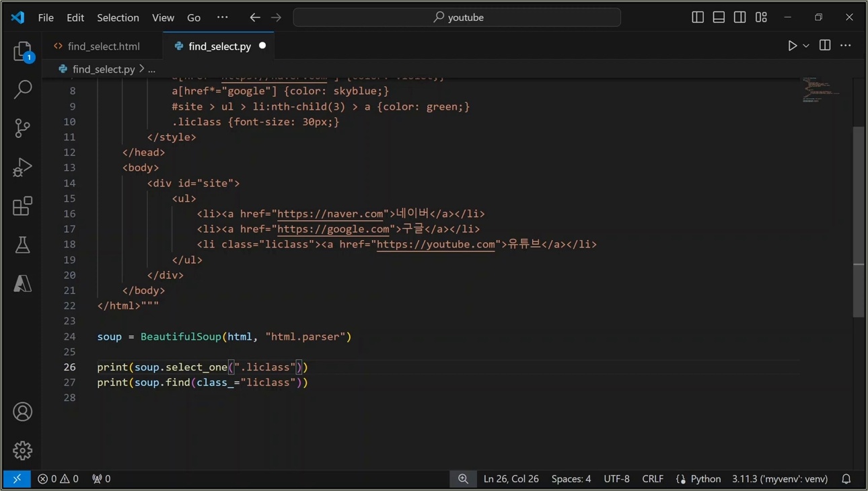
Task: Follow the https://naver.com link in code
Action: [330, 214]
